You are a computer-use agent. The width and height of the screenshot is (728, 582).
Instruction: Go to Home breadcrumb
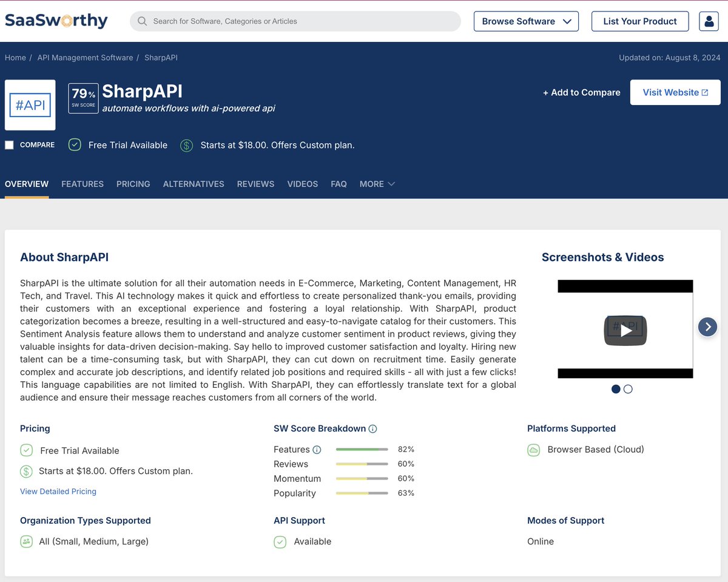tap(15, 58)
